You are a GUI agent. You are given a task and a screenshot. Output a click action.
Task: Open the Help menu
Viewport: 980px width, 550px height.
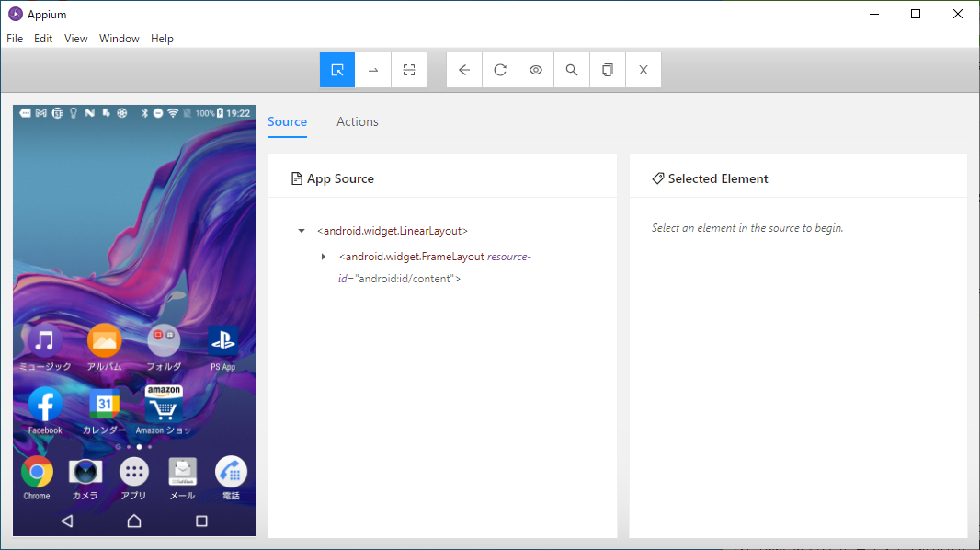coord(162,39)
